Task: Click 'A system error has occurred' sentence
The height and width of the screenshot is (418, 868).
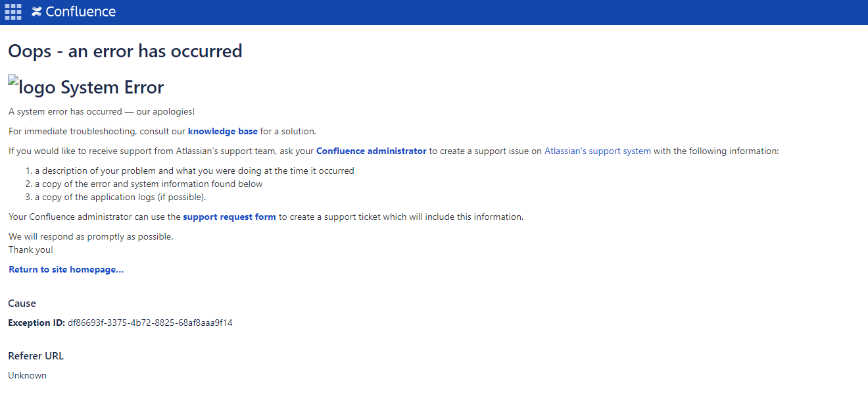Action: [x=102, y=111]
